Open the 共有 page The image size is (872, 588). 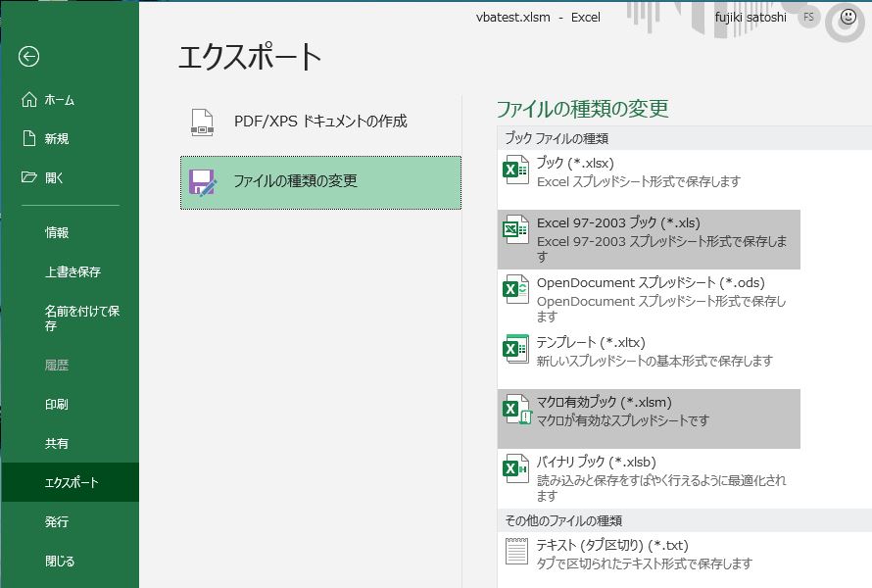tap(71, 443)
